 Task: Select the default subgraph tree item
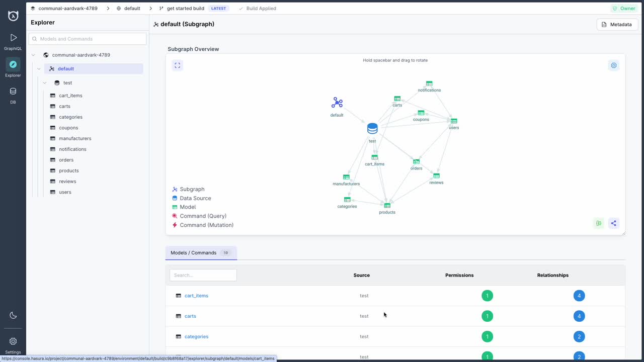tap(94, 69)
